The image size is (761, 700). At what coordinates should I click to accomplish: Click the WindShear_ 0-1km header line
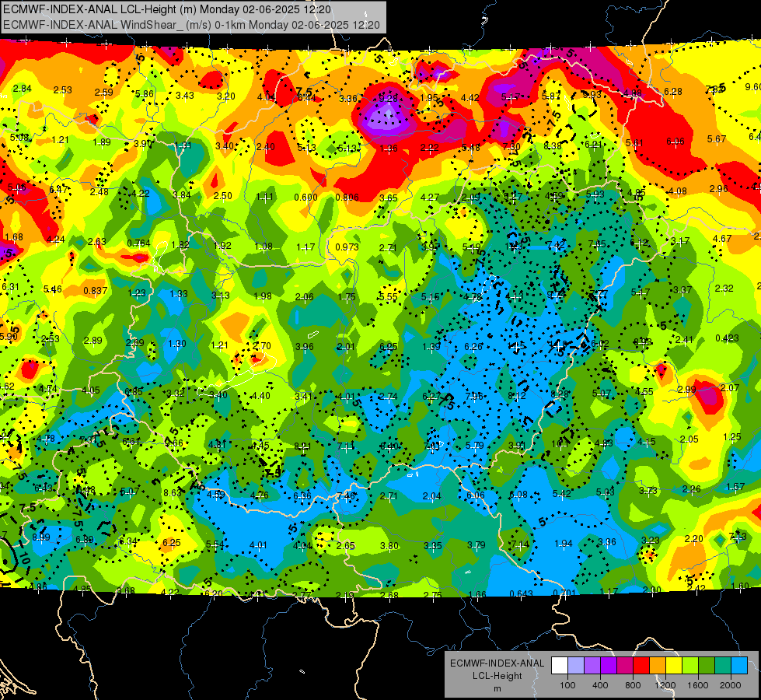click(191, 25)
